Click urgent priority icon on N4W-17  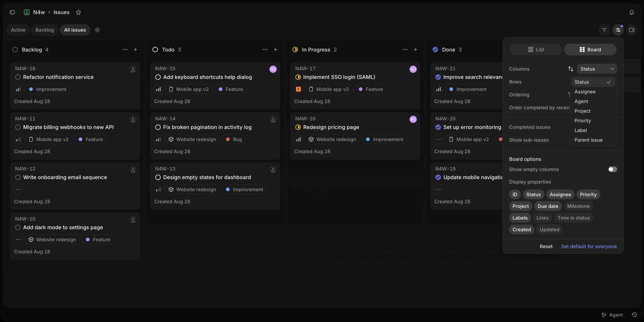coord(298,89)
